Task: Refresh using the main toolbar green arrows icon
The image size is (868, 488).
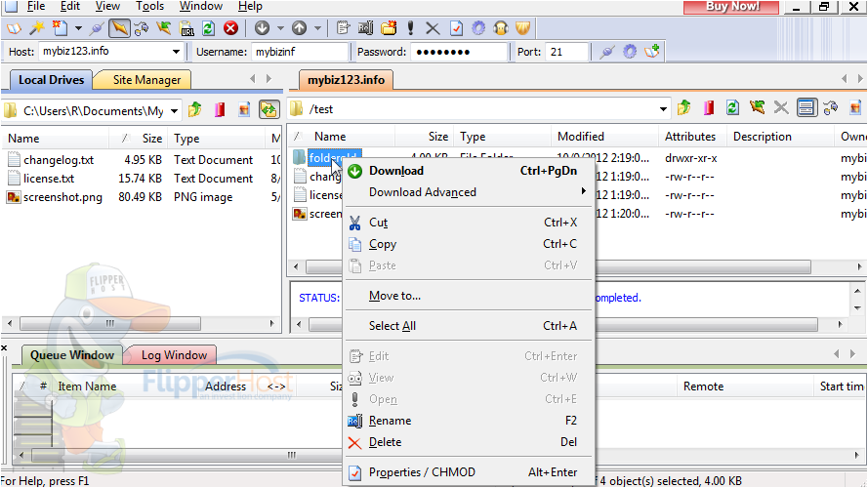Action: [x=208, y=27]
